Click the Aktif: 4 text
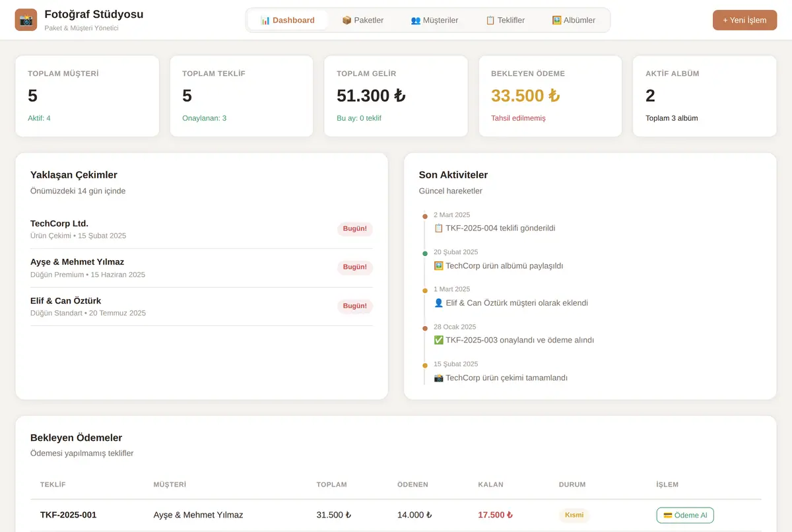Screen dimensions: 792x532 coord(39,118)
